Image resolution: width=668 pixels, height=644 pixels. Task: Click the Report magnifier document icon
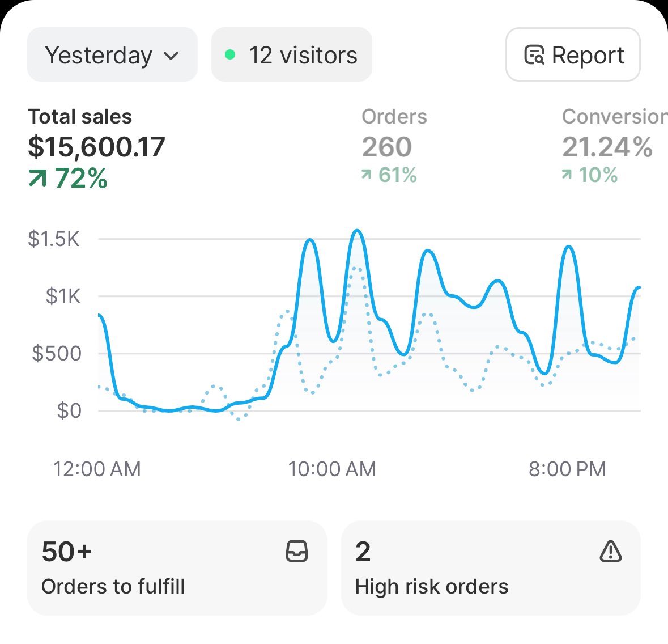534,55
